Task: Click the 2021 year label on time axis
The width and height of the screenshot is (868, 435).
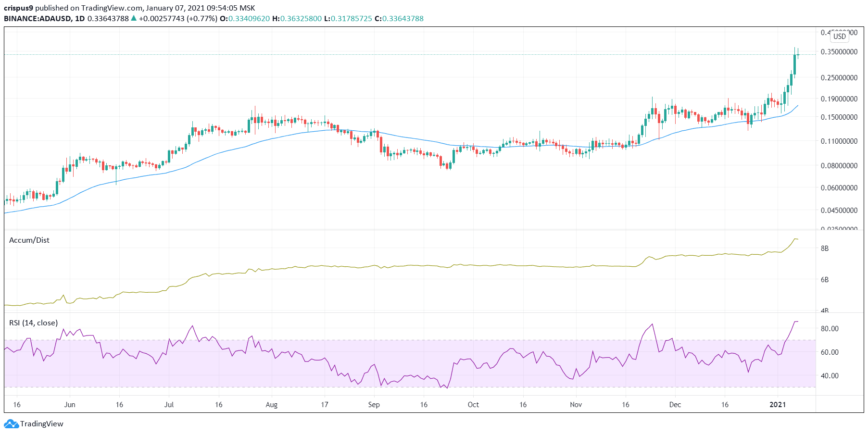Action: [778, 405]
